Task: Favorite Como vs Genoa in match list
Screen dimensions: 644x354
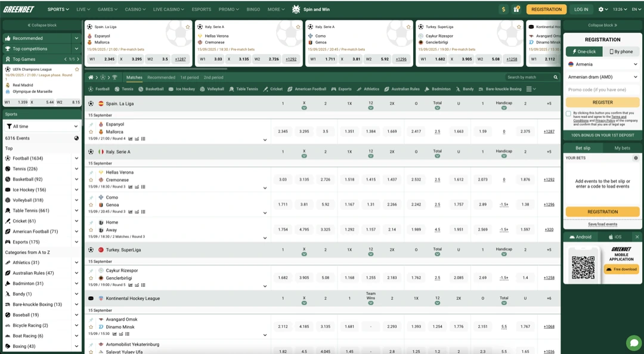Action: coord(91,204)
